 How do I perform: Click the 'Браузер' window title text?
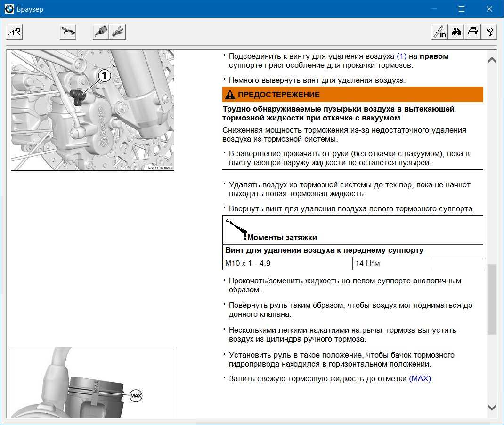(30, 9)
